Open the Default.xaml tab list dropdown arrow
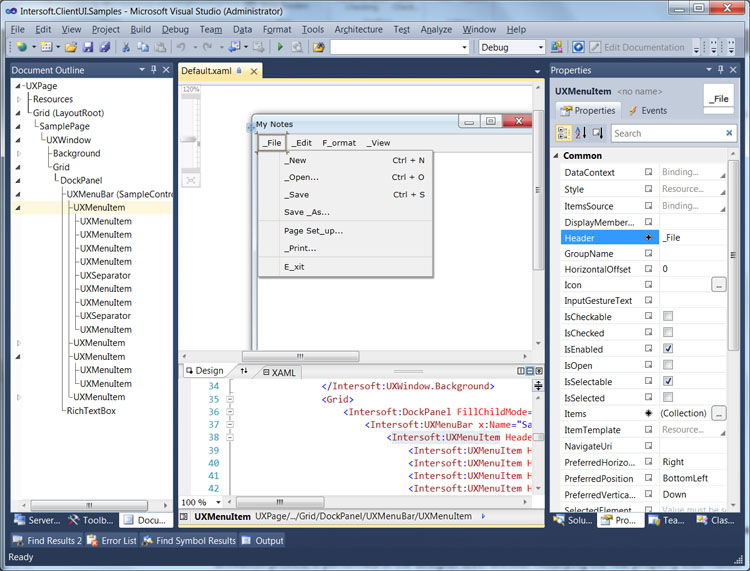Viewport: 750px width, 571px height. [x=537, y=71]
